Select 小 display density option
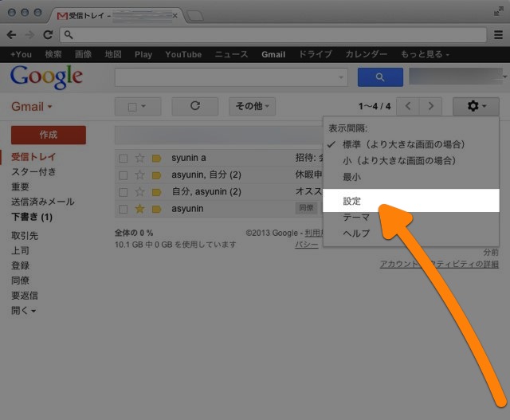Viewport: 510px width, 420px height. tap(411, 160)
